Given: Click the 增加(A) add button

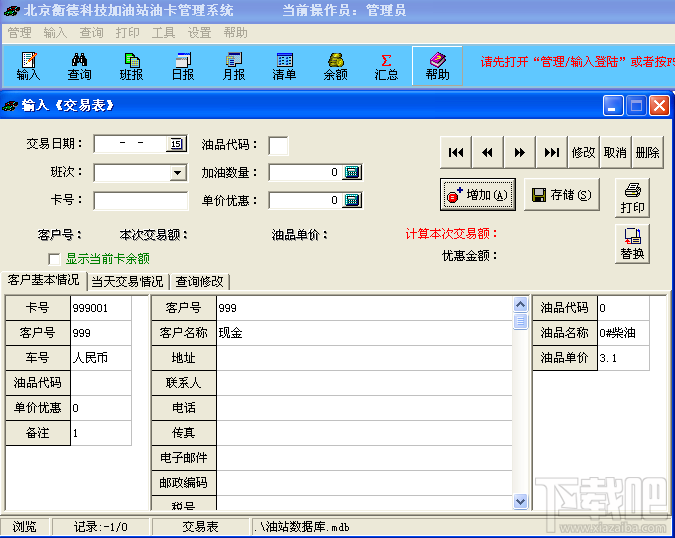Looking at the screenshot, I should [x=478, y=195].
